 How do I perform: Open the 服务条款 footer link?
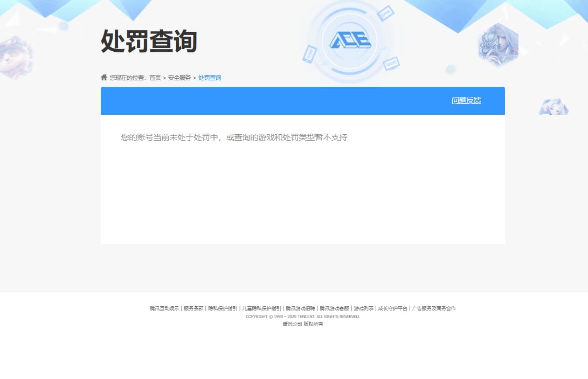(x=193, y=308)
